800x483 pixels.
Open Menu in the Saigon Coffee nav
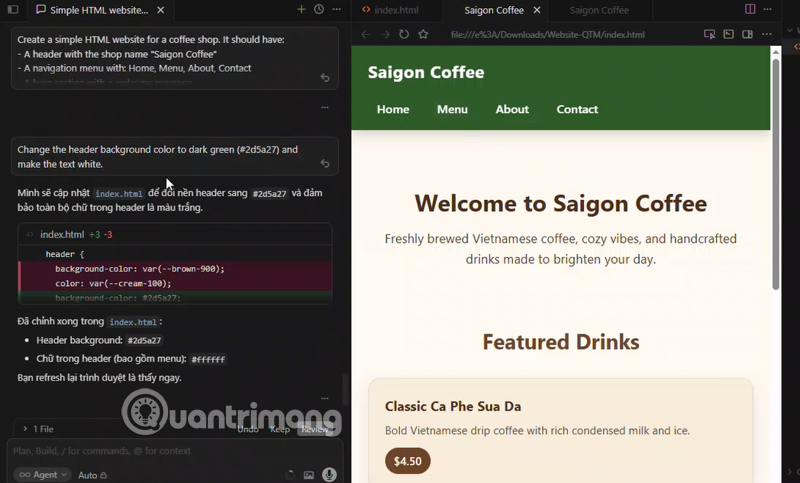452,109
